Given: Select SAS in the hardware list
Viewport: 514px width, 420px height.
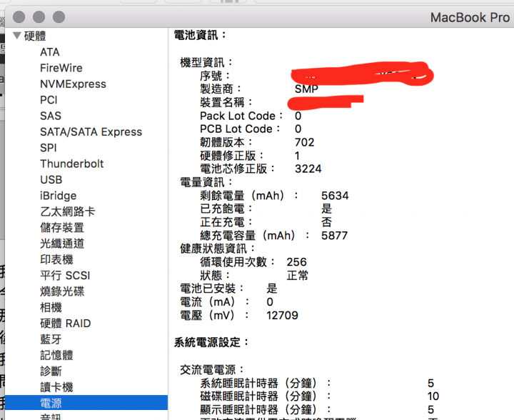Looking at the screenshot, I should click(51, 116).
